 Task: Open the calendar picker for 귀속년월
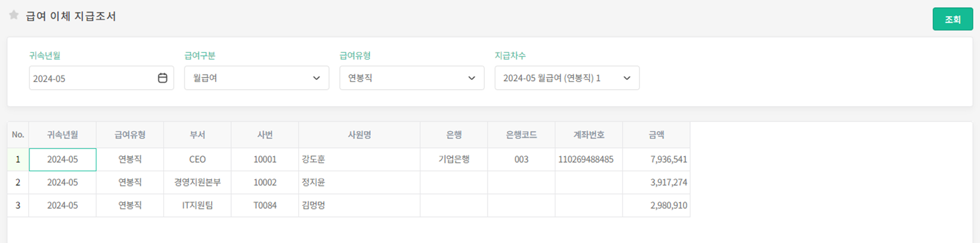point(162,78)
